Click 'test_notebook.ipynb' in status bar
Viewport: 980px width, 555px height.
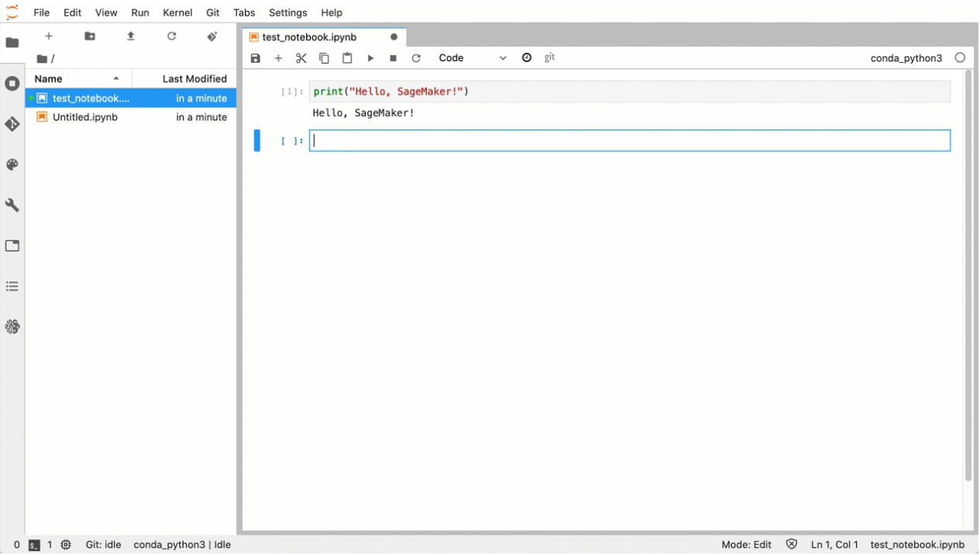[917, 545]
